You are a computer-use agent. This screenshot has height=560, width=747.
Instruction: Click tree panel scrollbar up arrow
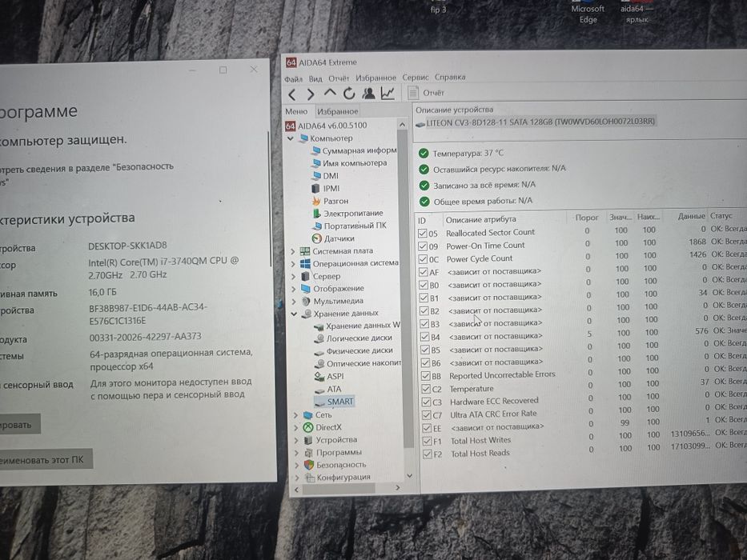point(402,125)
